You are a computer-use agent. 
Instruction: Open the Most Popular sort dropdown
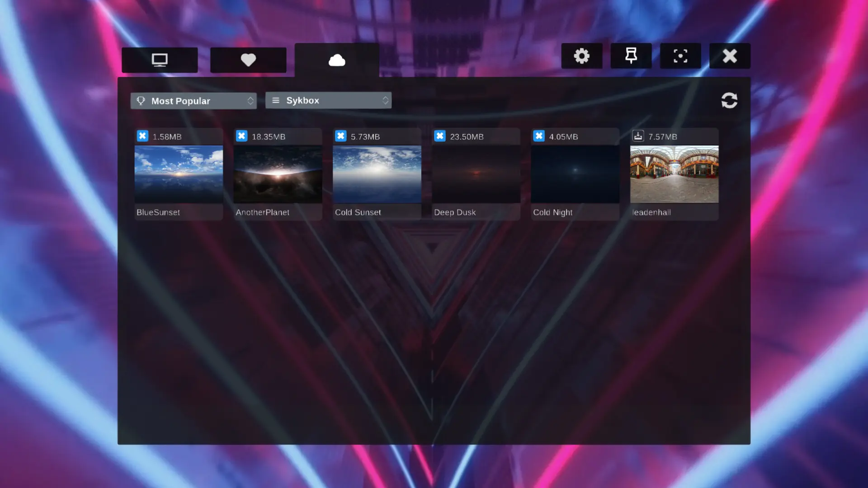point(193,100)
